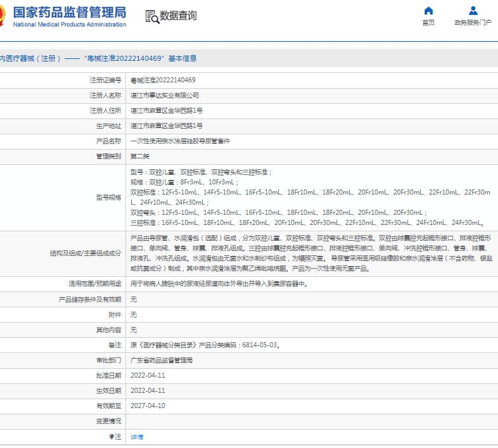Open the 详情 details link

137,437
